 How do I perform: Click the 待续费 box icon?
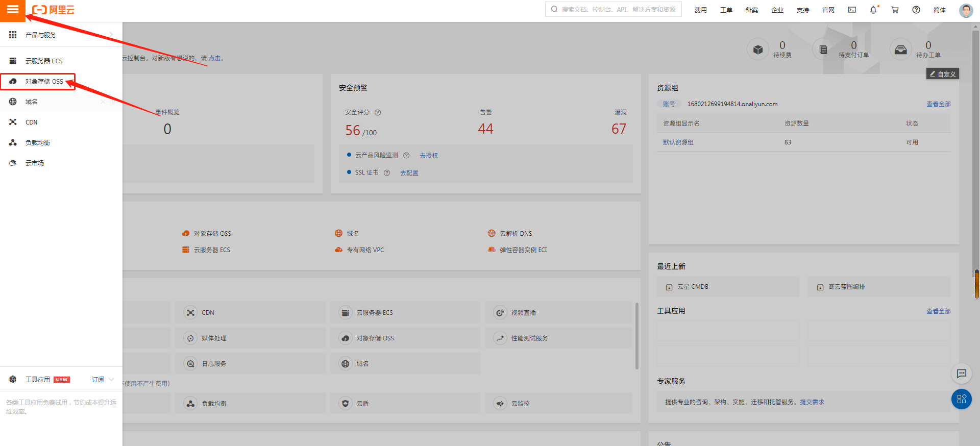pos(758,49)
